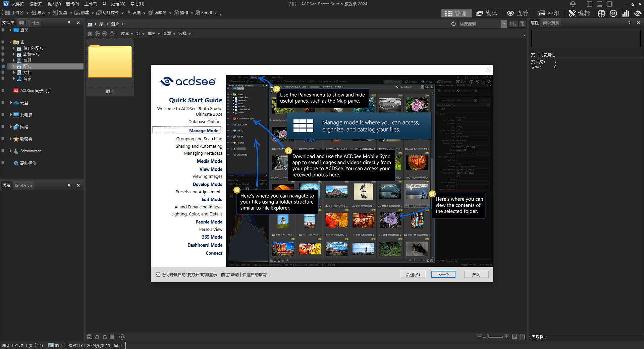Uncheck the show-at-startup checkbox in dialog
Screen dimensions: 644x349
click(x=158, y=275)
